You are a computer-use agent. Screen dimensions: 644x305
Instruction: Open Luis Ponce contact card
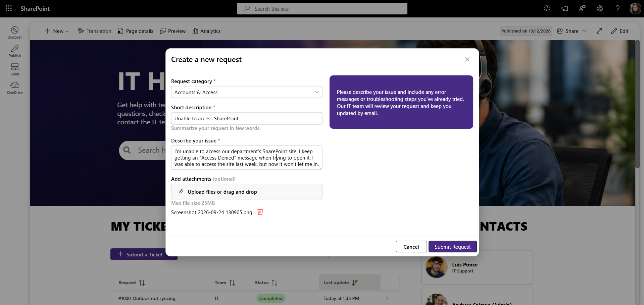477,267
